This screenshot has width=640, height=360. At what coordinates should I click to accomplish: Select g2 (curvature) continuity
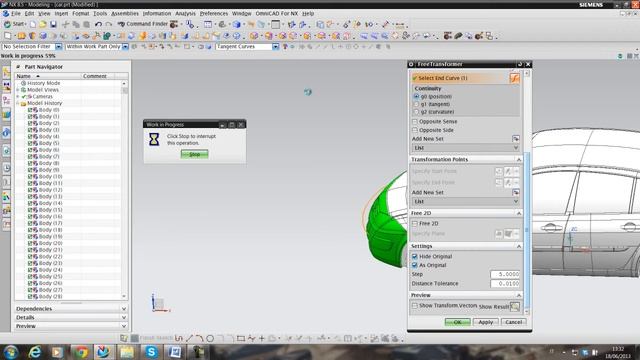416,112
